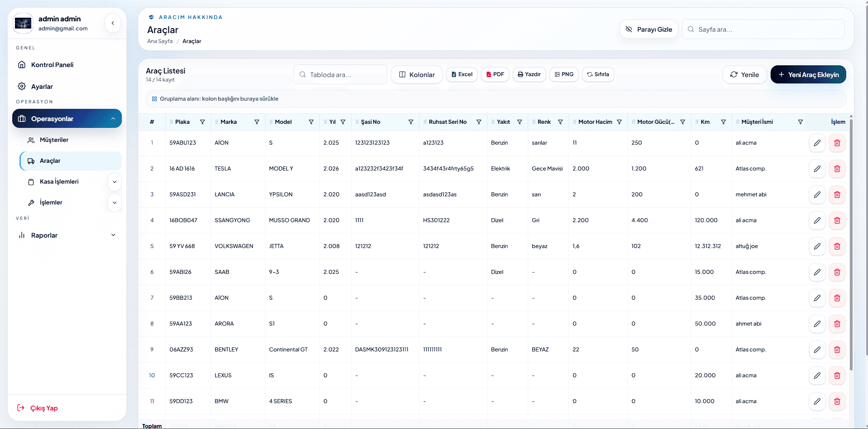
Task: Export the table as PNG
Action: 564,74
